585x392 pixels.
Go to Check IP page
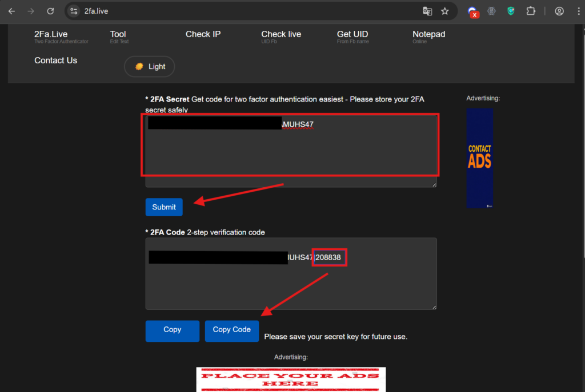click(203, 34)
